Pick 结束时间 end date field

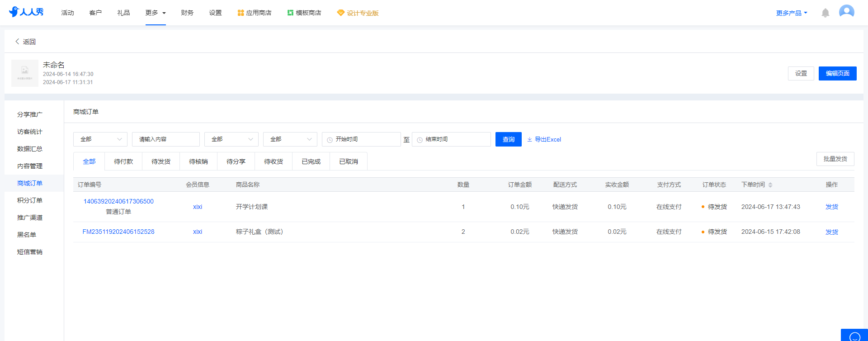click(x=451, y=139)
